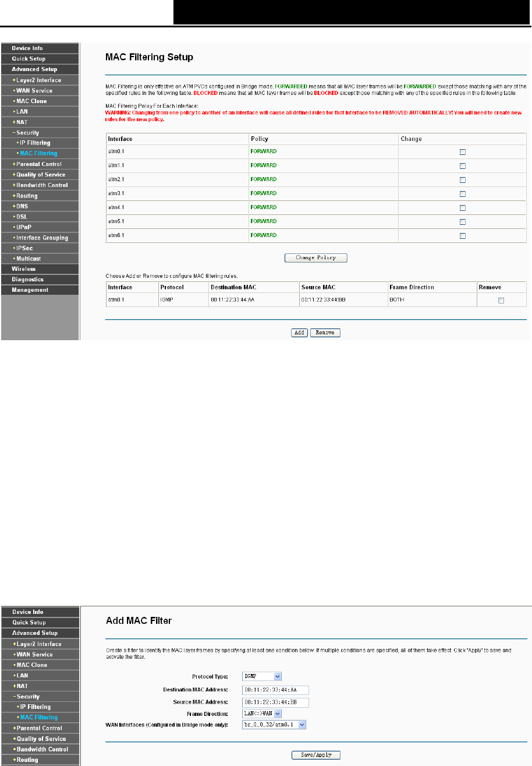This screenshot has width=532, height=766.
Task: Open the Frame Direction dropdown
Action: click(x=262, y=713)
